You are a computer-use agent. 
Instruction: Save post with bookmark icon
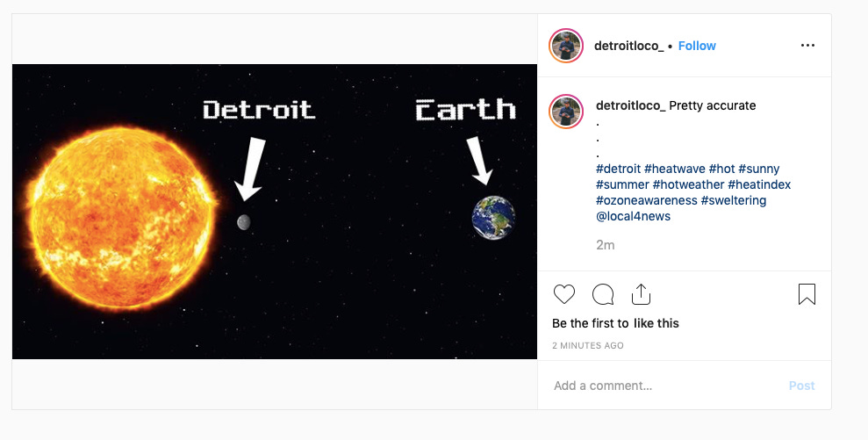pos(807,294)
